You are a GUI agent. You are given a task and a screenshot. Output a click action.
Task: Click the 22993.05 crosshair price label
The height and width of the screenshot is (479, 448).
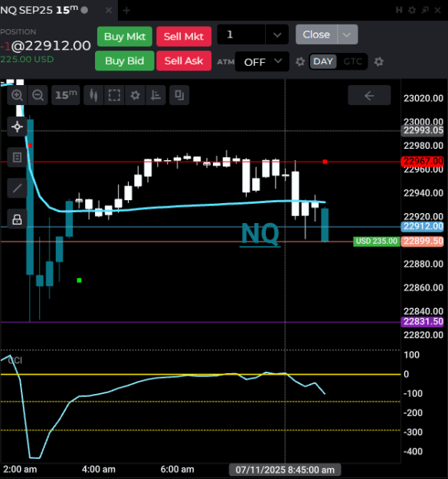(x=423, y=131)
